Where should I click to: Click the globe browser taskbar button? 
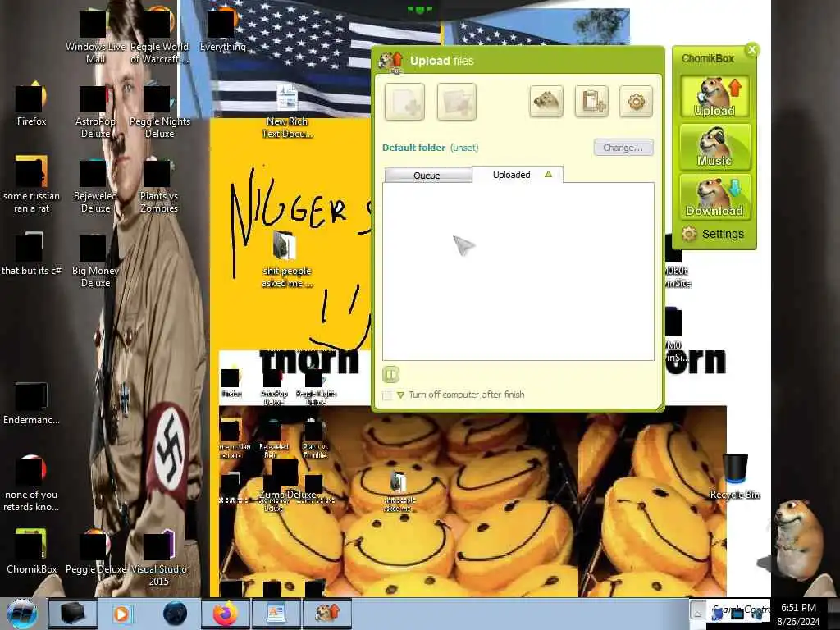point(175,614)
